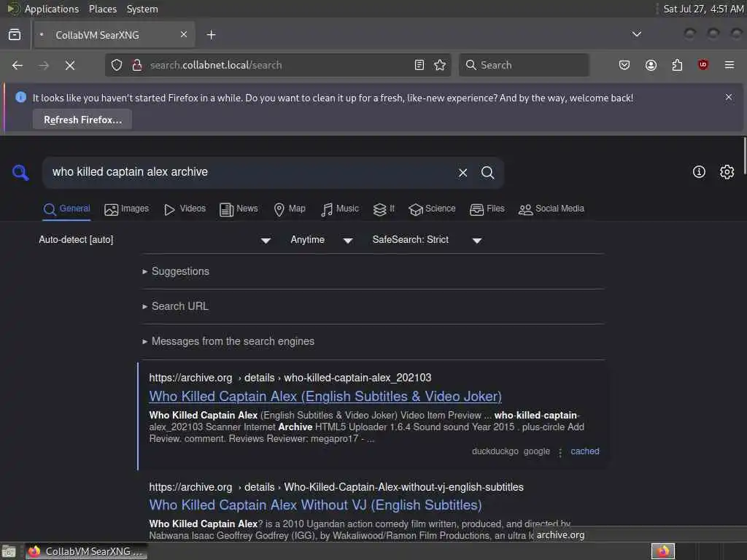Open the Firefox account icon
Viewport: 747px width, 560px height.
tap(651, 65)
